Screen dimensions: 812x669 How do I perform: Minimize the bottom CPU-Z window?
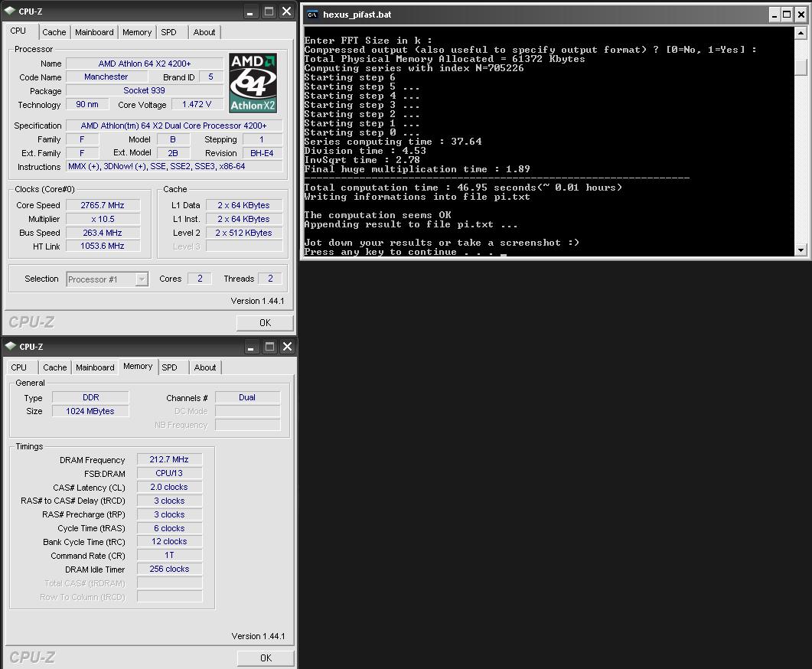[x=251, y=347]
